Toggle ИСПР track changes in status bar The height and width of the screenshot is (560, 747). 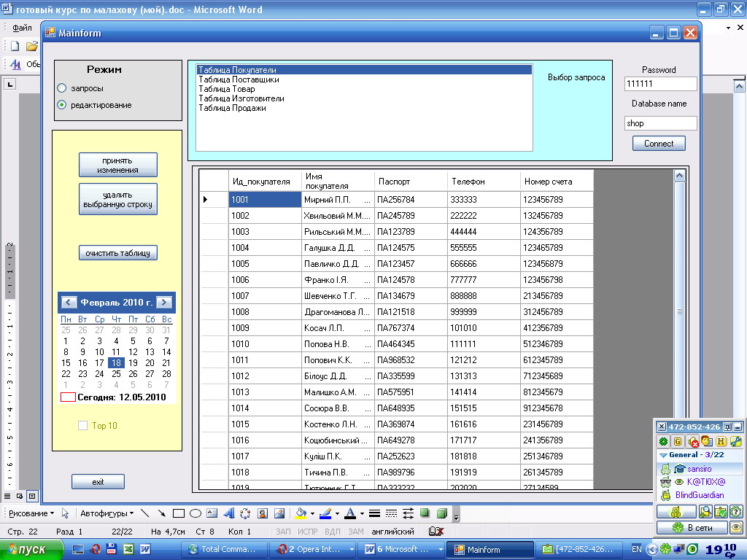[x=308, y=532]
